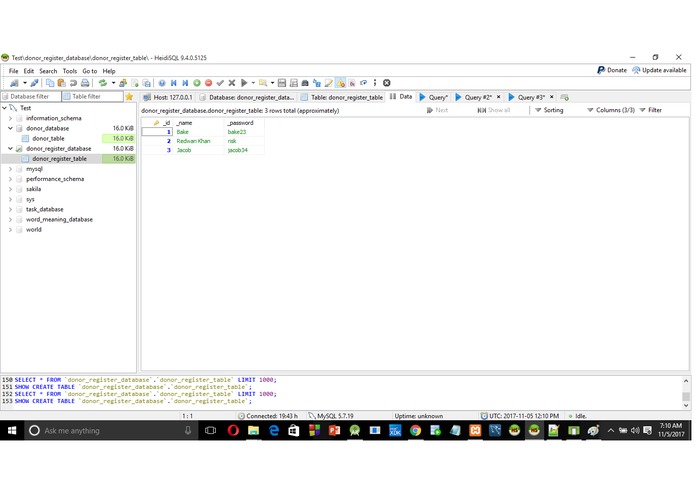Select word_meaning_database in the tree
The width and height of the screenshot is (695, 494).
[x=59, y=220]
